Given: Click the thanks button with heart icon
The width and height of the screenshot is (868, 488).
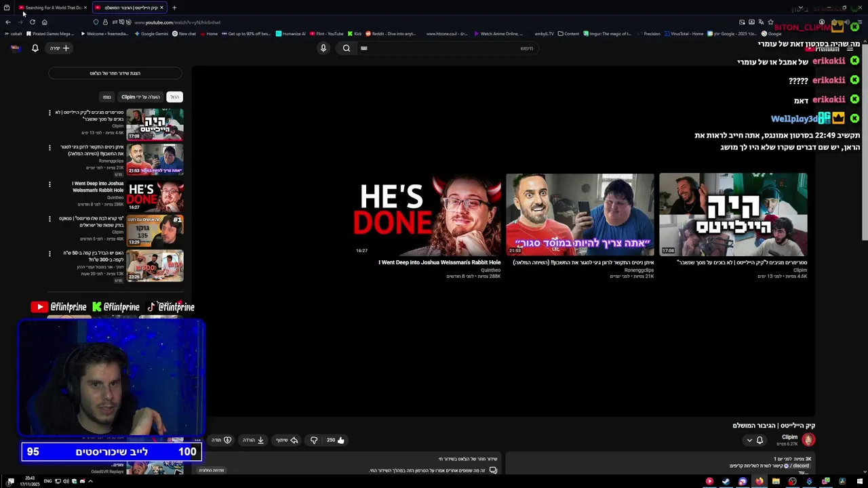Looking at the screenshot, I should tap(221, 440).
